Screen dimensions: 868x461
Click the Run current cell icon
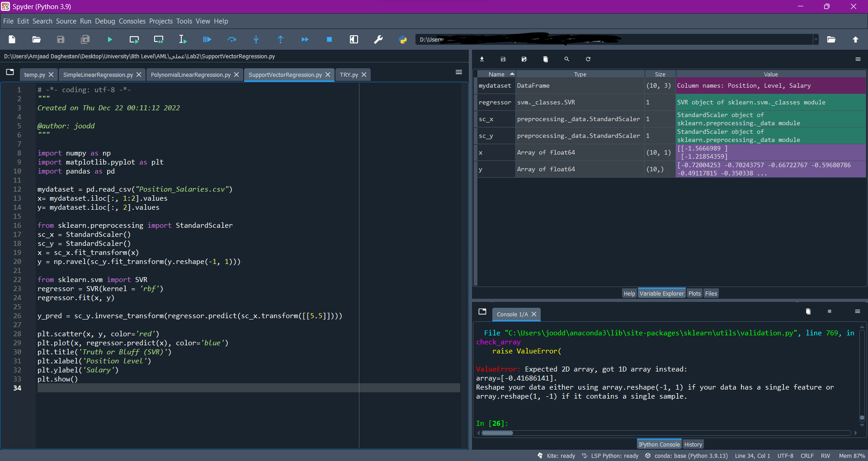tap(134, 40)
